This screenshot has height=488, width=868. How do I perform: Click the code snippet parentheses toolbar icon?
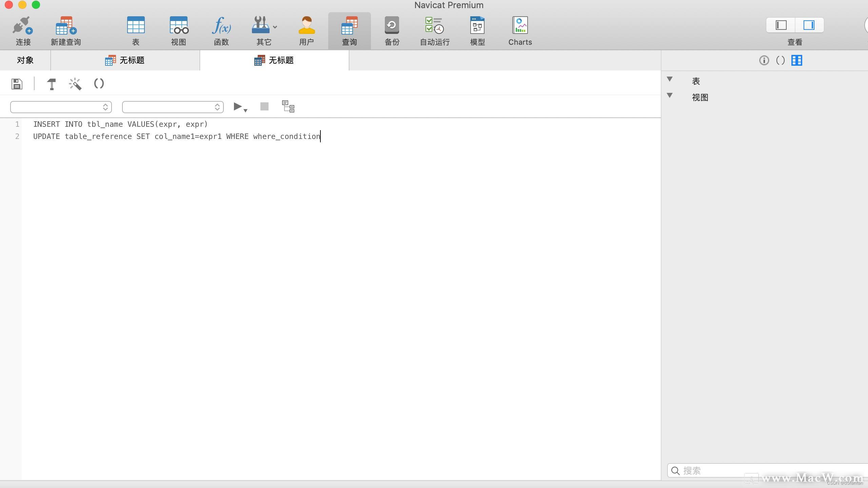[99, 83]
